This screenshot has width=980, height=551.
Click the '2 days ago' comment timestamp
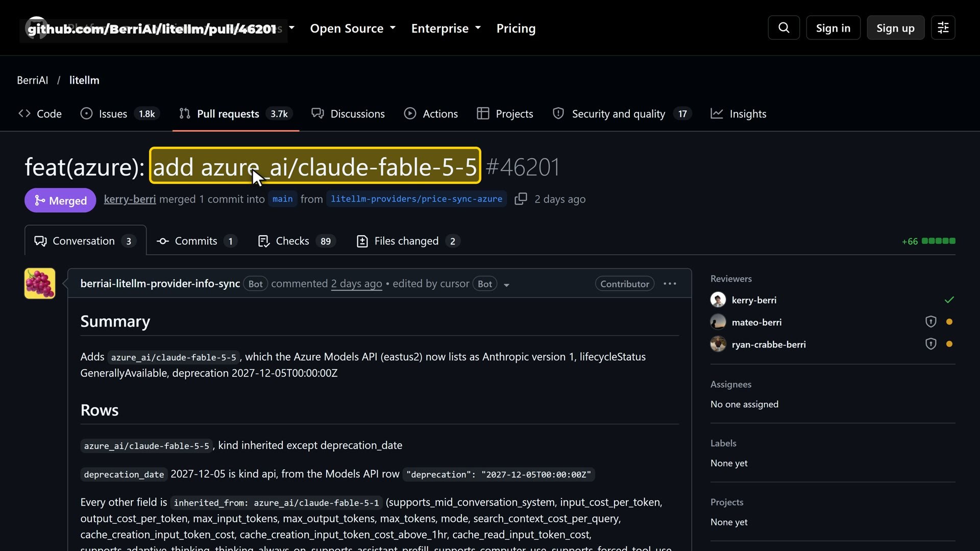click(356, 284)
